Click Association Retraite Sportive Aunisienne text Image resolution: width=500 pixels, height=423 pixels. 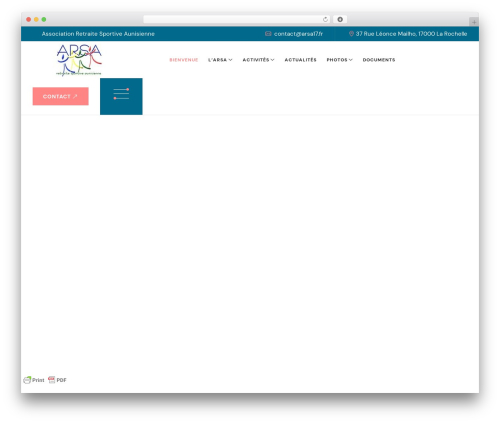pos(98,34)
